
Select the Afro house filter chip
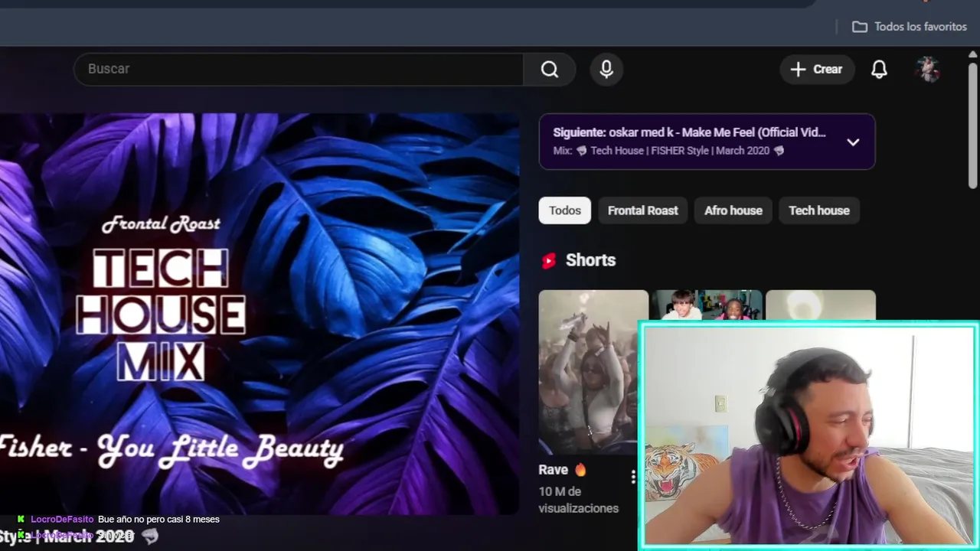733,210
